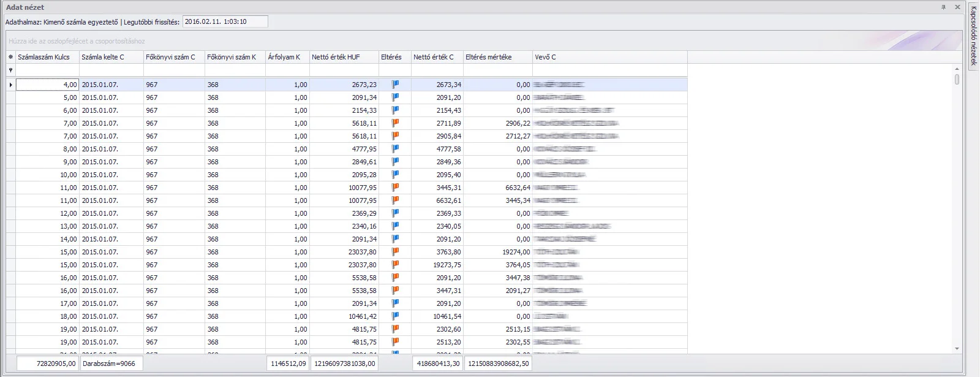Close the Adat nézet panel
980x377 pixels.
coord(957,7)
